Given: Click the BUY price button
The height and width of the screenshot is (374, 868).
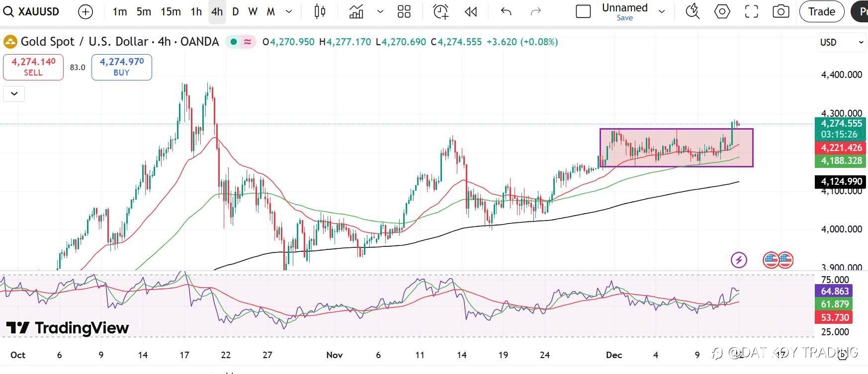Looking at the screenshot, I should coord(122,67).
